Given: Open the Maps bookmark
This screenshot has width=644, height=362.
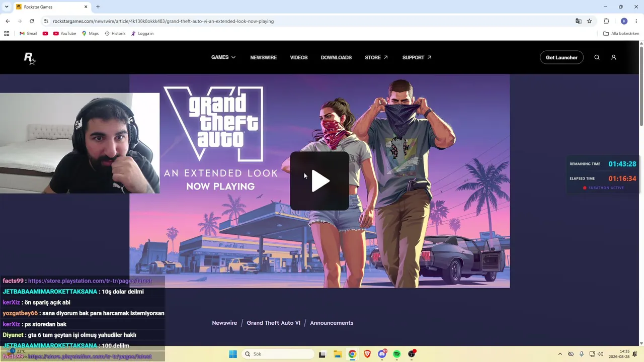Looking at the screenshot, I should pyautogui.click(x=90, y=34).
